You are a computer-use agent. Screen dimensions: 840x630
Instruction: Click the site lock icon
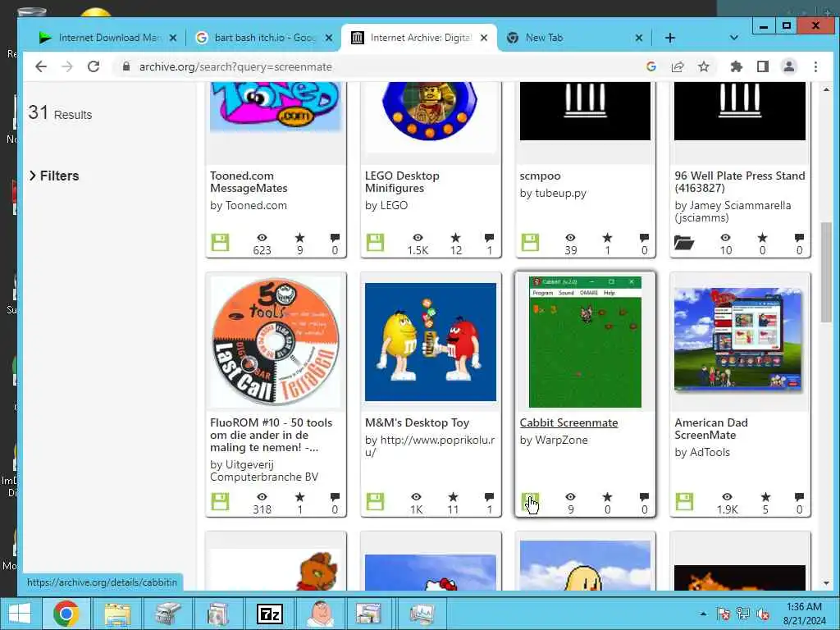point(126,66)
